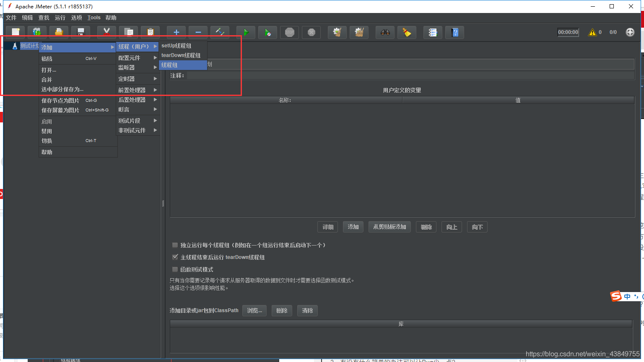
Task: Choose 保存节点为图片 context entry
Action: pyautogui.click(x=78, y=101)
